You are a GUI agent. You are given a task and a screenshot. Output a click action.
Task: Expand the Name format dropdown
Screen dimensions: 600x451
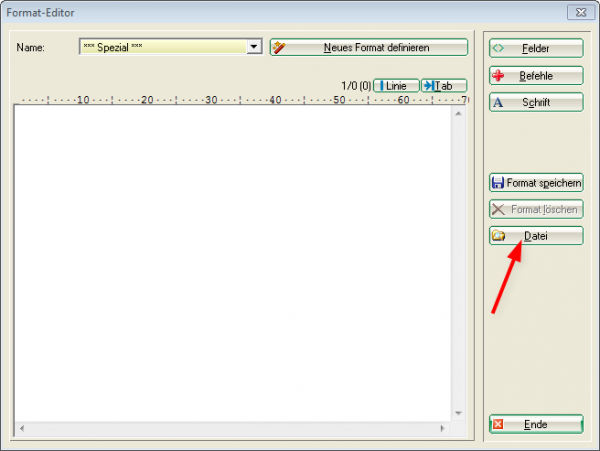coord(254,47)
